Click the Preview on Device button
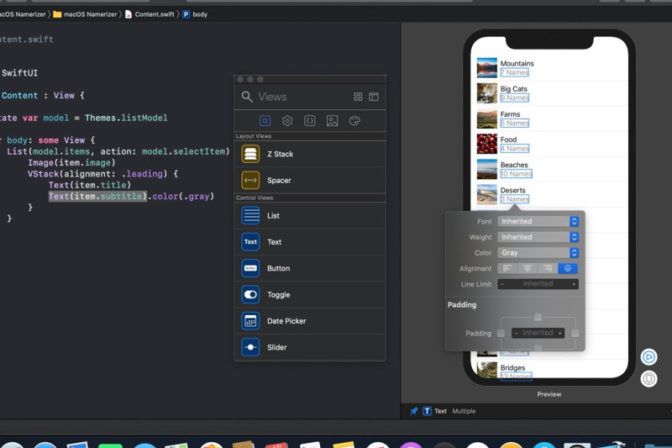 648,379
